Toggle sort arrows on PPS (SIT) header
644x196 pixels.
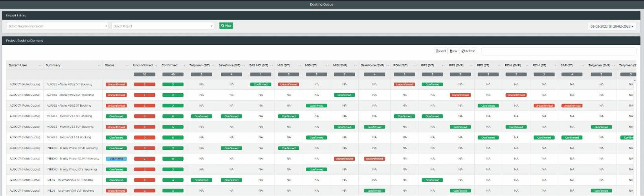443,65
